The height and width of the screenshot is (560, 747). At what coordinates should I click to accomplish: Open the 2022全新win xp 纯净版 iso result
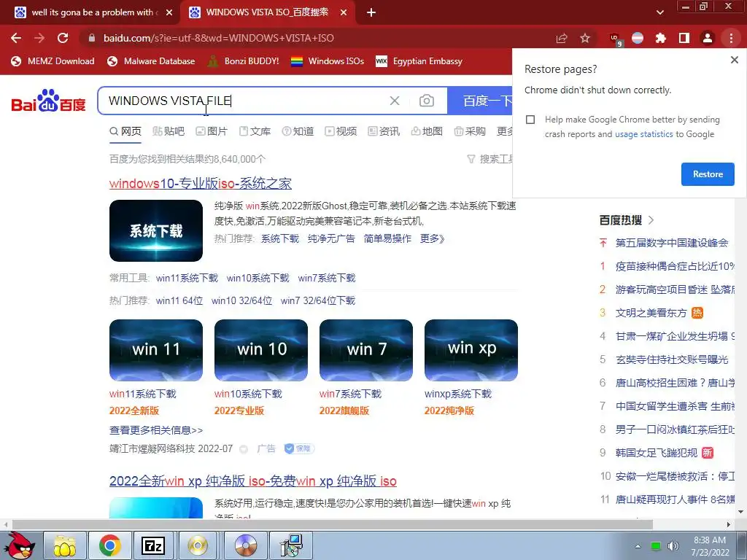point(253,481)
